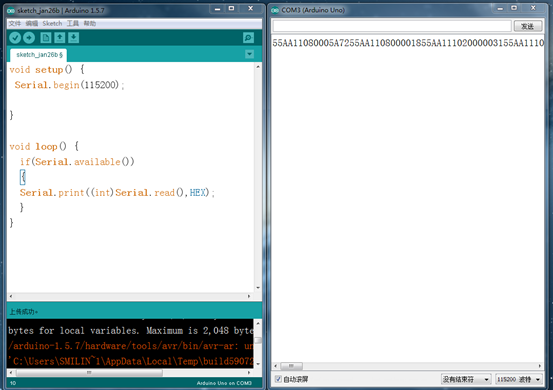Click the serial monitor scrollbar right arrow
553x390 pixels.
point(540,366)
